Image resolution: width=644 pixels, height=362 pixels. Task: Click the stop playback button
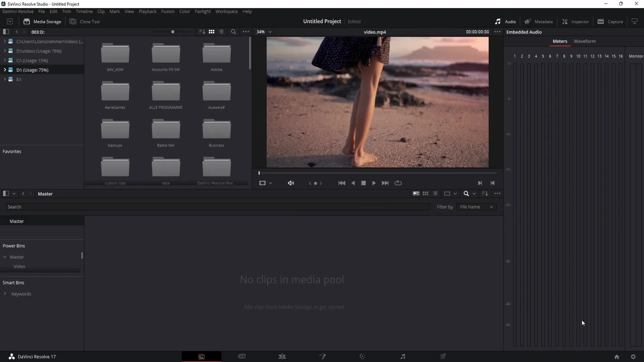pyautogui.click(x=364, y=183)
